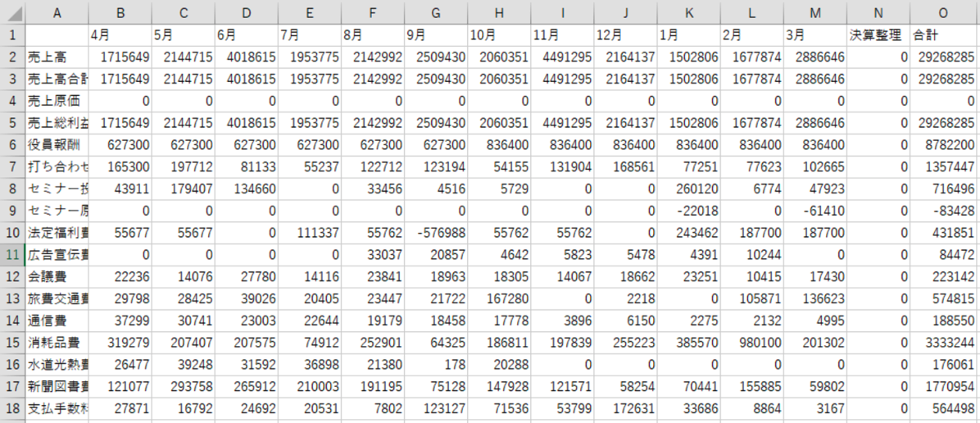Click the cell with value 223142
This screenshot has height=423, width=980.
pos(945,277)
